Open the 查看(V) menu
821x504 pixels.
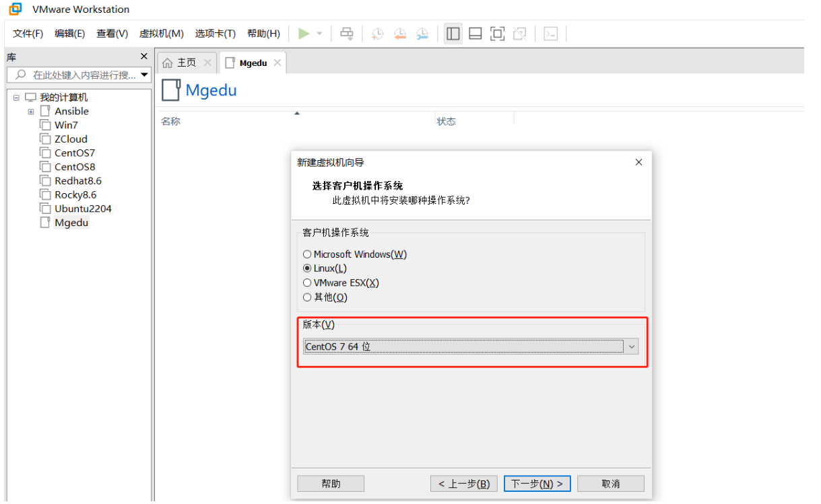pyautogui.click(x=112, y=34)
